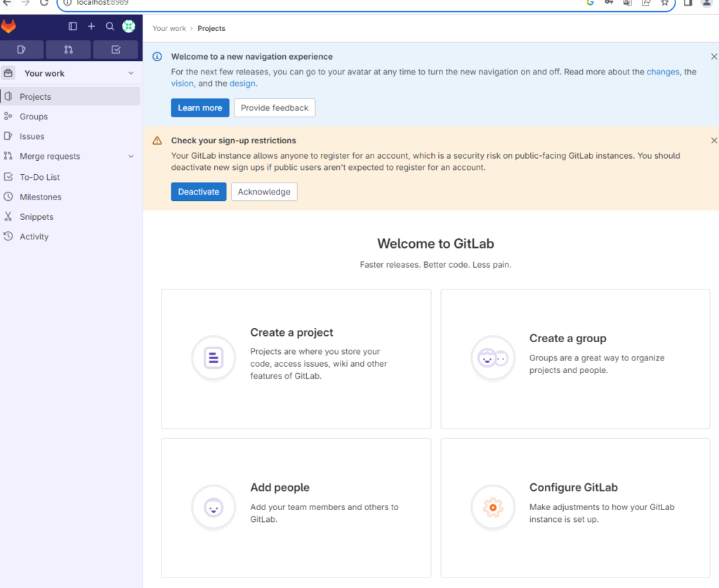Go to Snippets in the sidebar
Screen dimensions: 719x588
click(37, 217)
